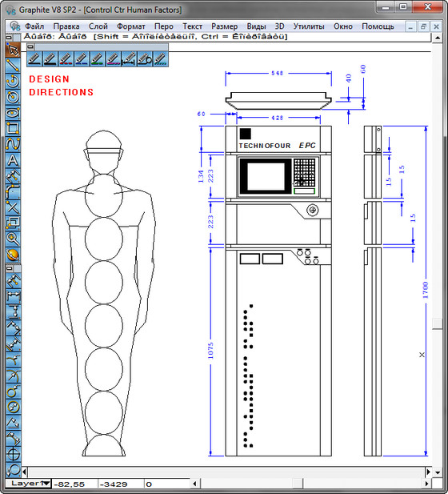This screenshot has width=448, height=494.
Task: Open the Слой menu
Action: (98, 26)
